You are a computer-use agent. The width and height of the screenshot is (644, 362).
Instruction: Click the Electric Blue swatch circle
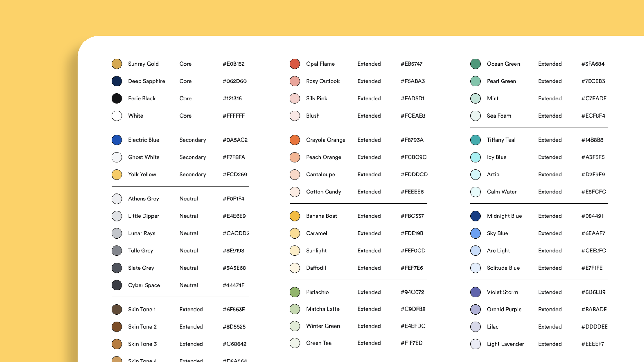116,140
